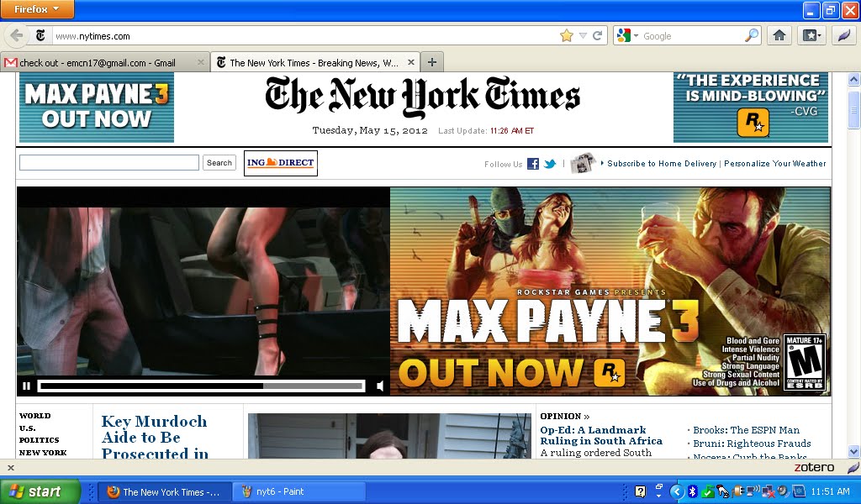This screenshot has height=504, width=861.
Task: Go back with the back arrow button
Action: point(17,36)
